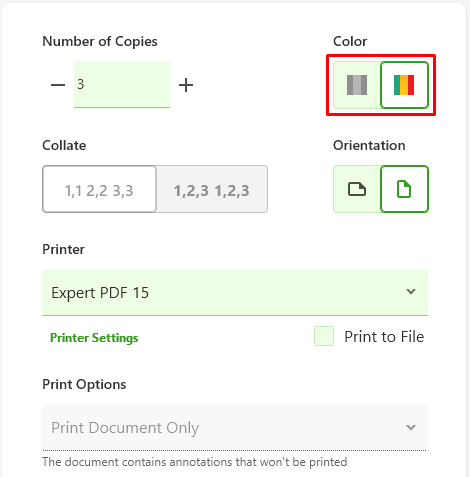This screenshot has width=470, height=477.
Task: Click the annotations won't be printed note
Action: pos(195,462)
